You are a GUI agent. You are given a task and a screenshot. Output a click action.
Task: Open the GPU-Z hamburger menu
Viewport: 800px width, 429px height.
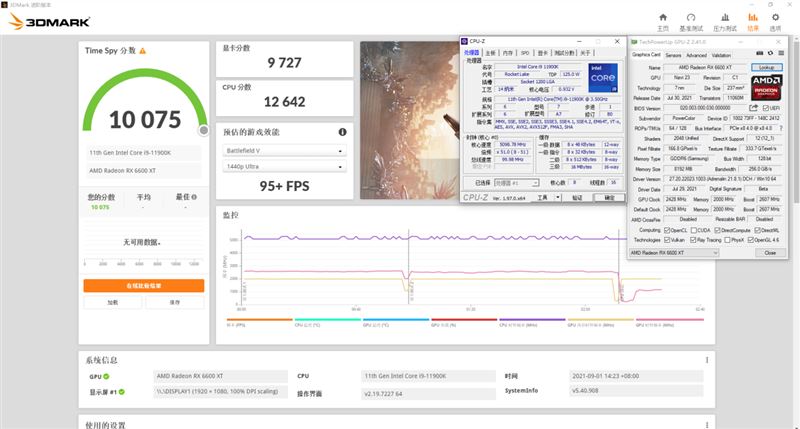pos(781,53)
